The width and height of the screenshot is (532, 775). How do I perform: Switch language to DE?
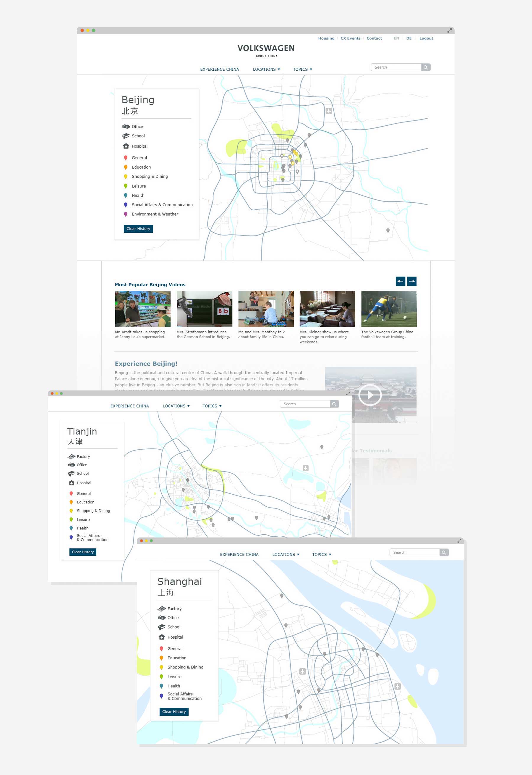(x=409, y=38)
